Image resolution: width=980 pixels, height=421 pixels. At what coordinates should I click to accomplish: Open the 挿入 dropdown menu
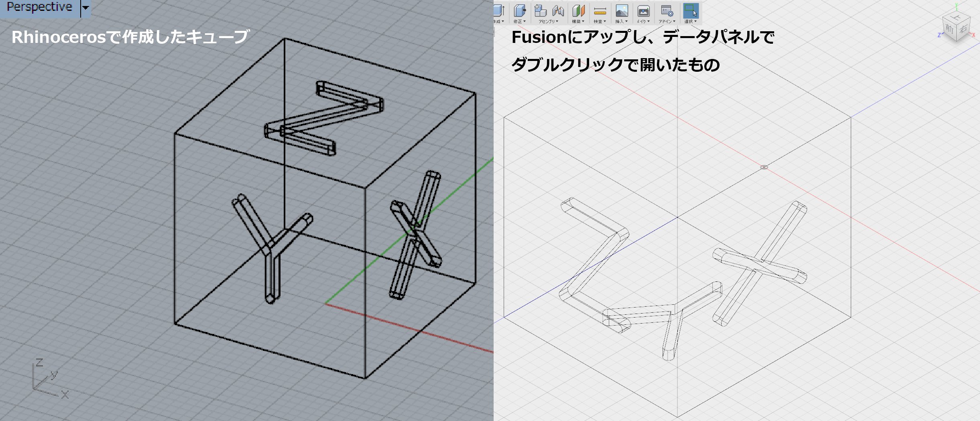coord(621,22)
